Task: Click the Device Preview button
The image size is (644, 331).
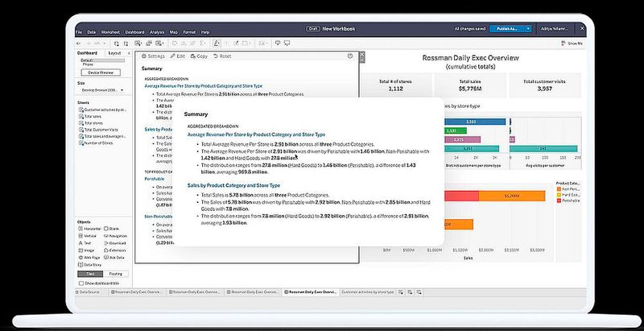Action: (x=101, y=72)
